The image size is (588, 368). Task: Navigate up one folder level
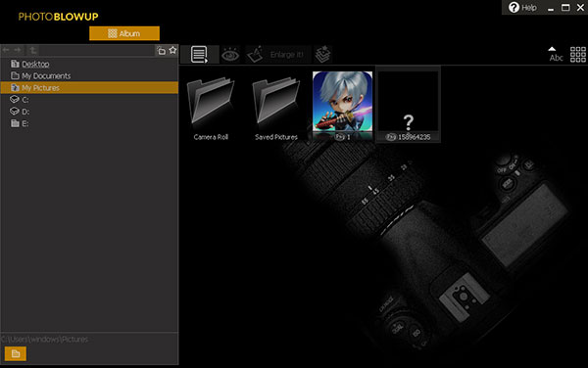[x=33, y=50]
